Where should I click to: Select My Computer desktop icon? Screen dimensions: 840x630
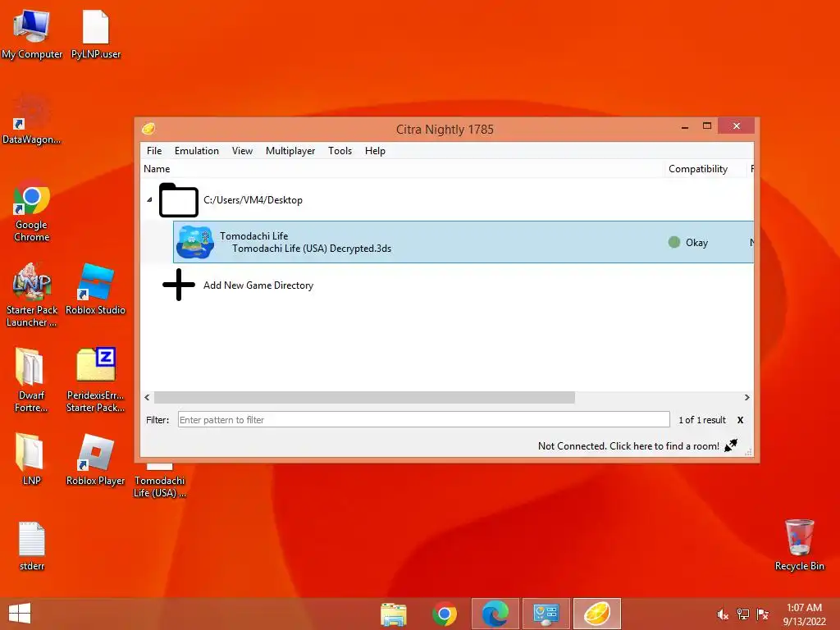point(32,34)
